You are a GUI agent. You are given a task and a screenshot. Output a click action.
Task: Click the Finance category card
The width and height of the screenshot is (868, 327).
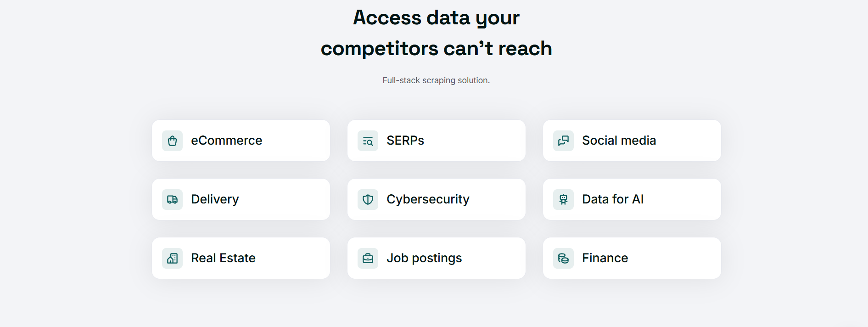(x=632, y=258)
